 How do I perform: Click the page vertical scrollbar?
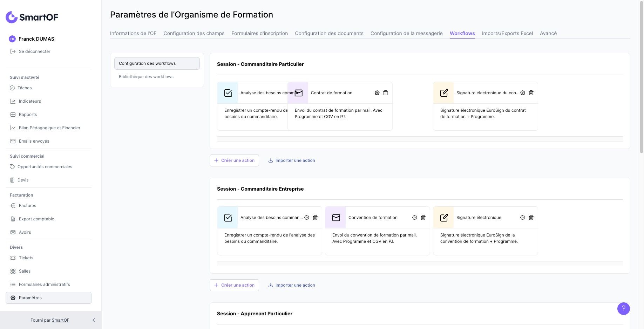coord(641,77)
